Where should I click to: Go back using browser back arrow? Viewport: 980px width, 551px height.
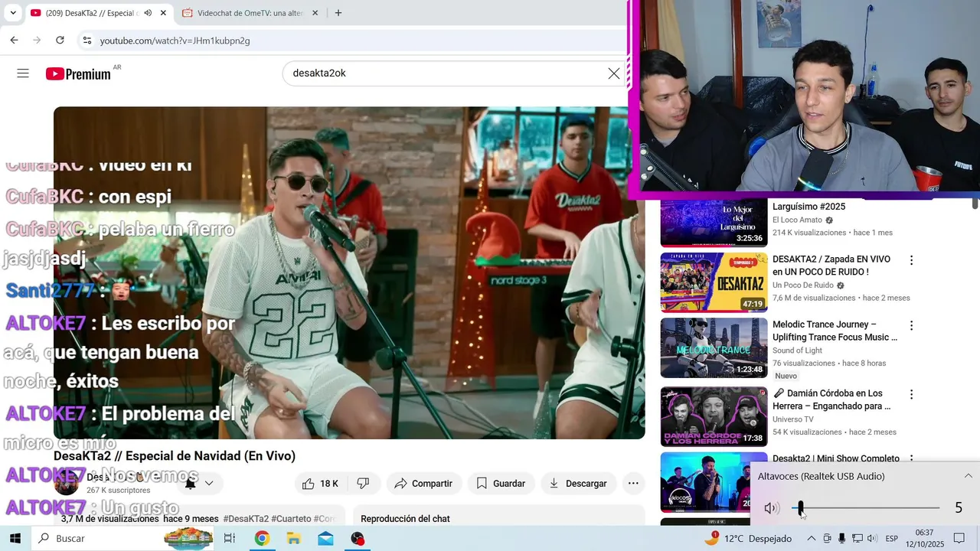pos(14,41)
